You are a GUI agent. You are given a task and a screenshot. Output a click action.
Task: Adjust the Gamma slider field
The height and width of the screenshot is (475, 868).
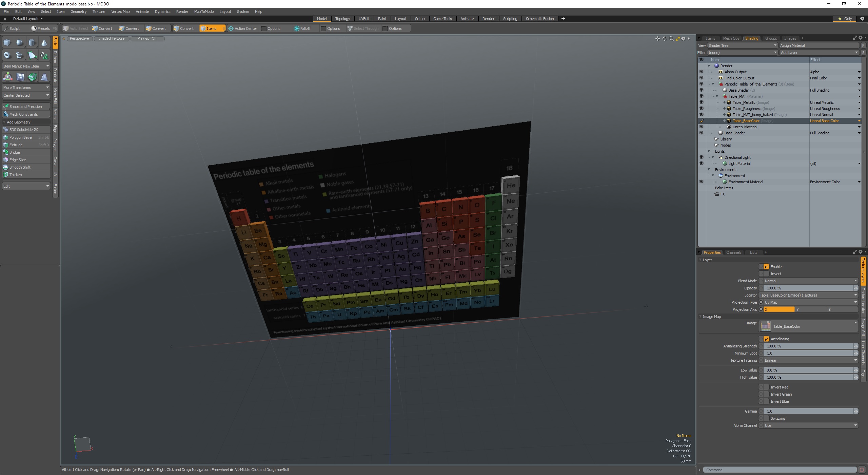point(808,411)
